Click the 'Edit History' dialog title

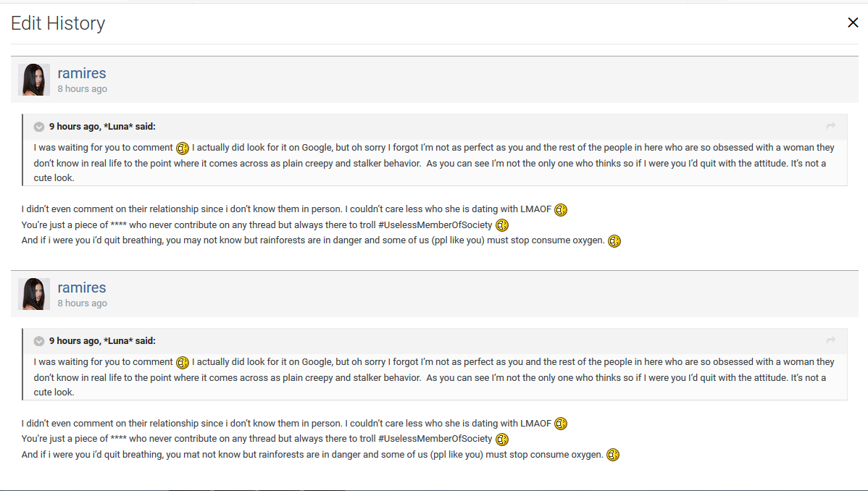coord(58,23)
